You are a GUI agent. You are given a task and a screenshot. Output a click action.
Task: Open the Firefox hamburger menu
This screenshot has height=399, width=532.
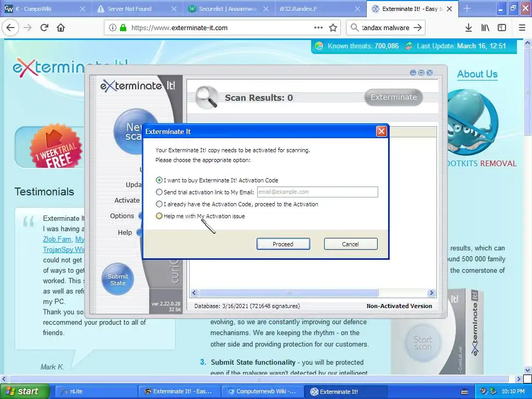(x=522, y=28)
